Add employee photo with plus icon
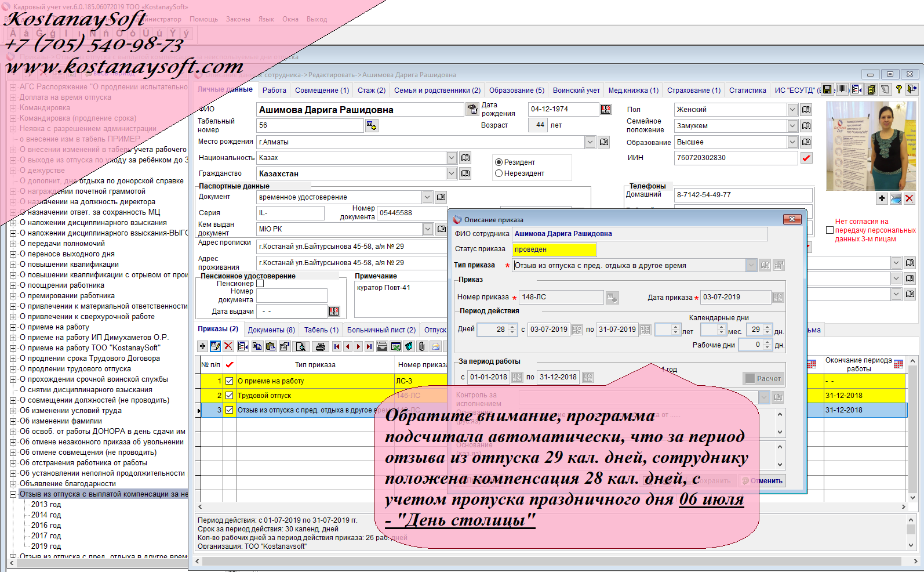This screenshot has width=924, height=572. coord(882,198)
